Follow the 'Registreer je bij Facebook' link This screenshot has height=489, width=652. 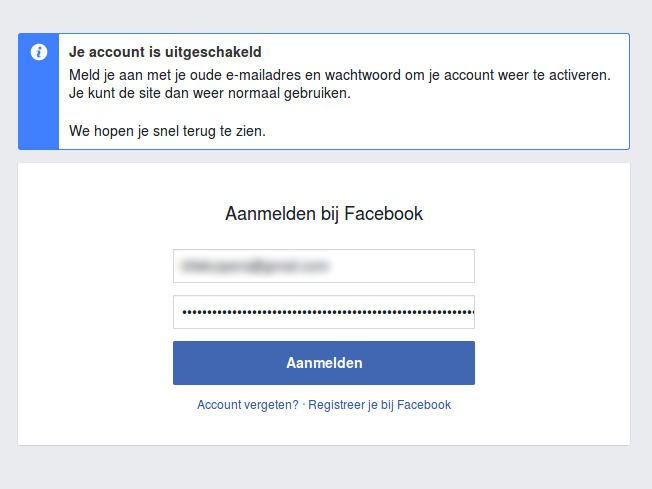[379, 405]
